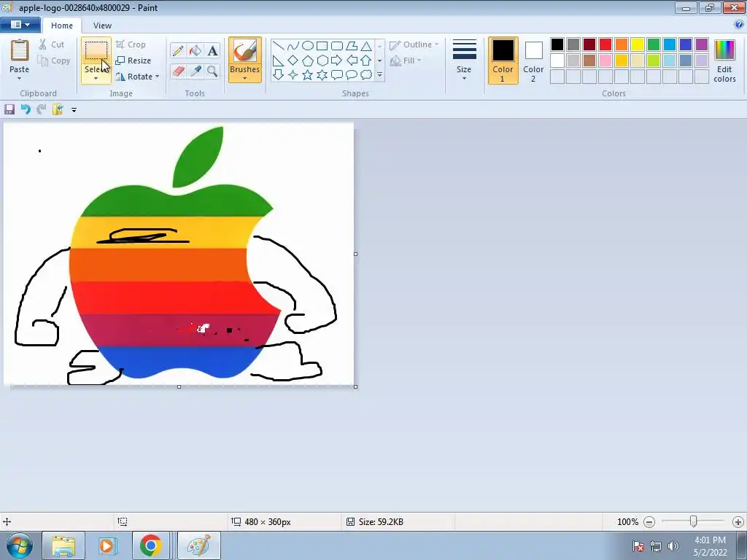Open the Paint application menu button
This screenshot has height=560, width=747.
(x=20, y=25)
